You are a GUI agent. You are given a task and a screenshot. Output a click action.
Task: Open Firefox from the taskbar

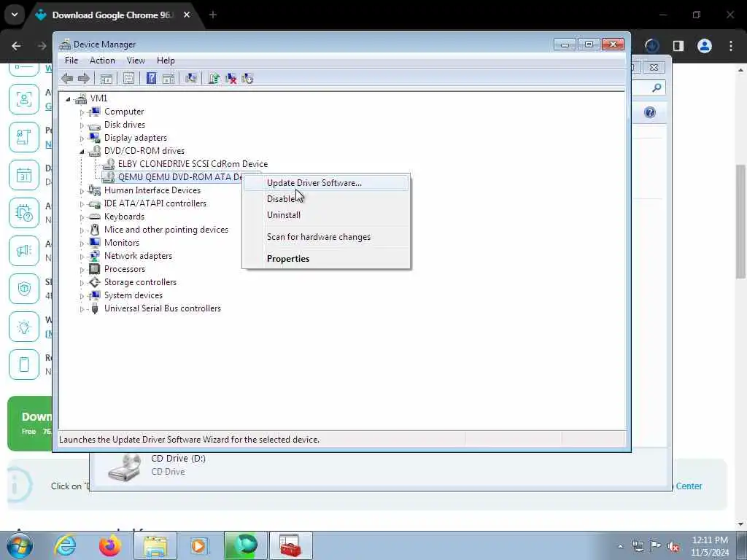(109, 545)
